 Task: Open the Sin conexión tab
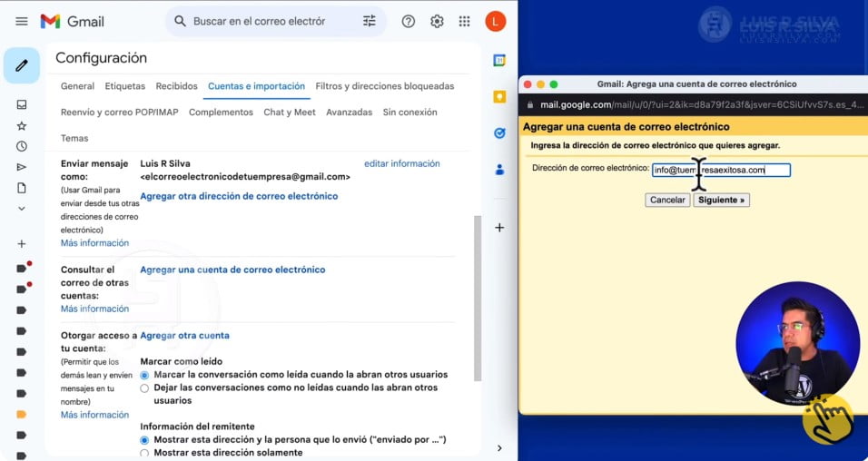409,113
